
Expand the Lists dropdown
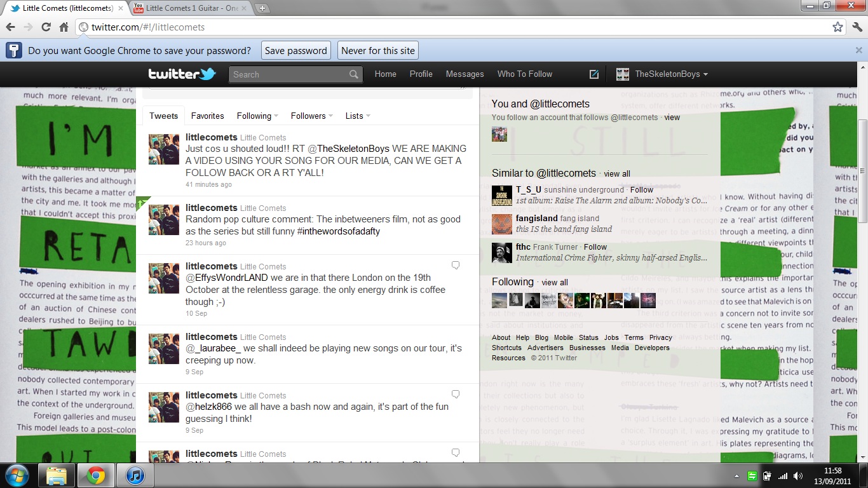click(358, 116)
